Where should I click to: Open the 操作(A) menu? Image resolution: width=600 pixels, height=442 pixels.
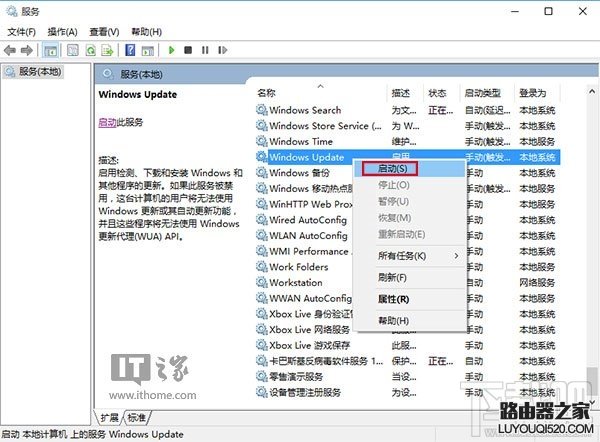pos(62,32)
